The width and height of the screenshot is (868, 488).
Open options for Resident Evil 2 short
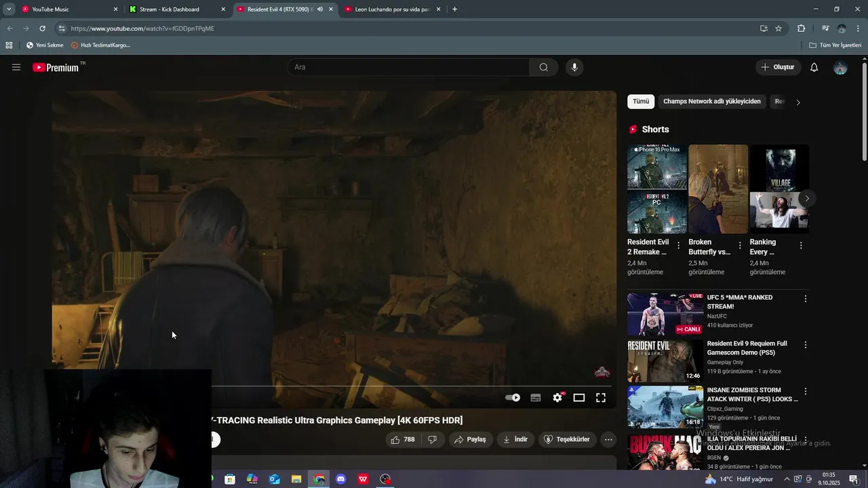point(679,245)
